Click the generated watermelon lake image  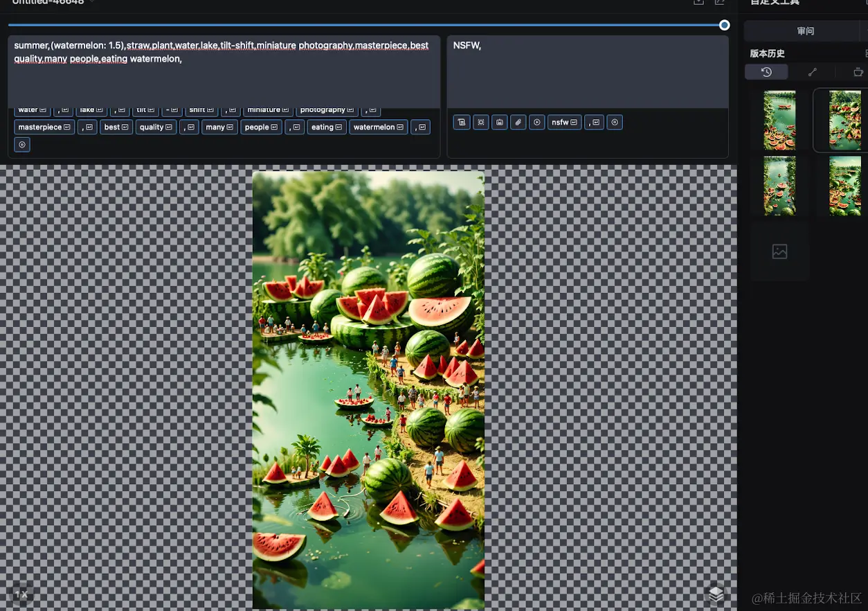point(368,390)
